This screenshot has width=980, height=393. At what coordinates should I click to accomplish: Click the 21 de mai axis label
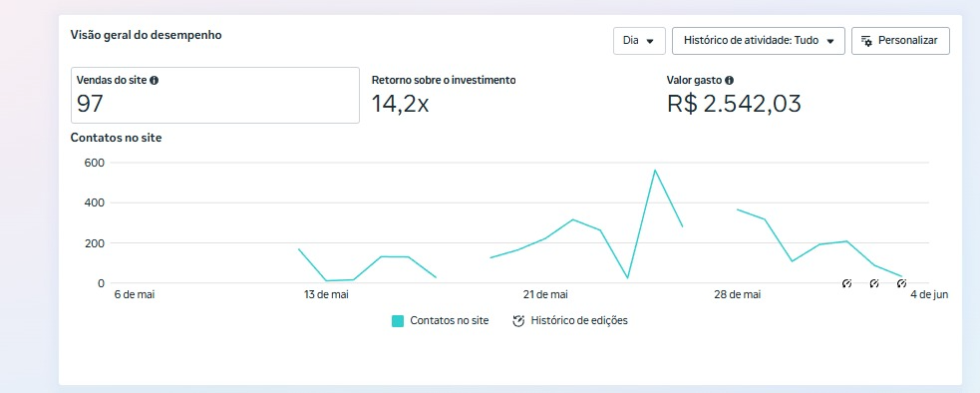[545, 295]
